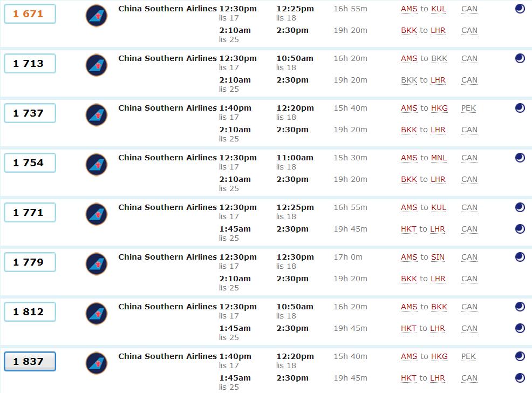Click the SIN airport code link
The width and height of the screenshot is (532, 393).
click(x=438, y=258)
